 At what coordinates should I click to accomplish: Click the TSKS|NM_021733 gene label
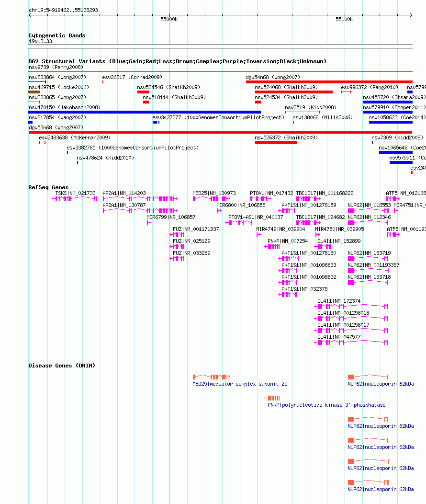click(76, 193)
